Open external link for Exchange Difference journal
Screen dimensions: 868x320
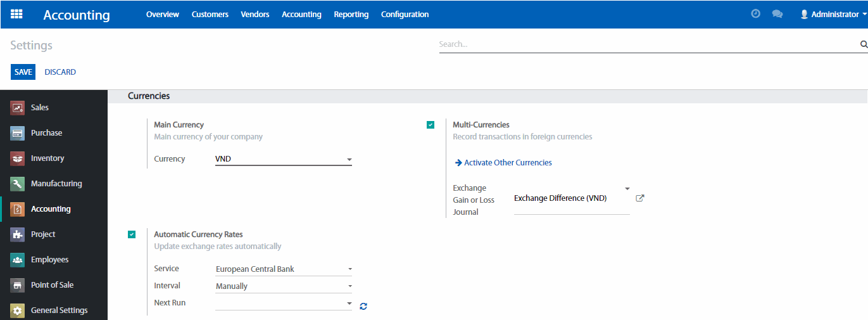pyautogui.click(x=639, y=198)
